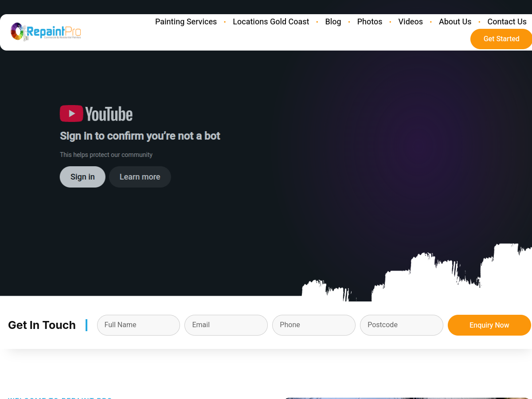Click the Get In Touch heading
Viewport: 532px width, 399px height.
click(42, 325)
